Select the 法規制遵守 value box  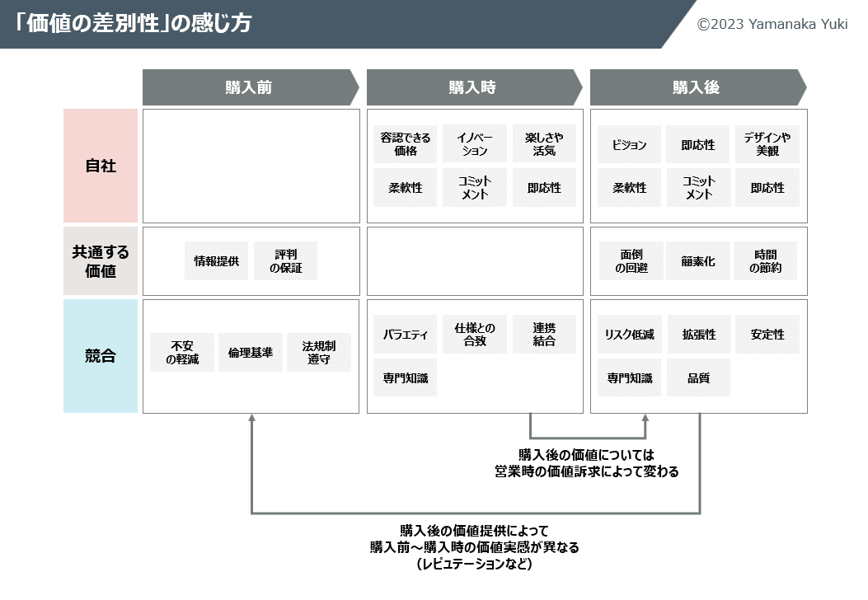tap(319, 352)
